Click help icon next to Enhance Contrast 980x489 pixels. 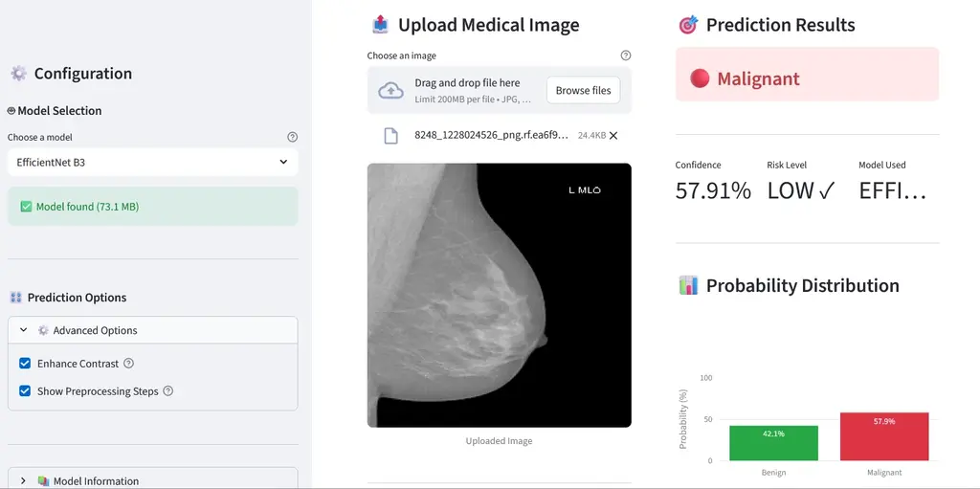tap(129, 364)
